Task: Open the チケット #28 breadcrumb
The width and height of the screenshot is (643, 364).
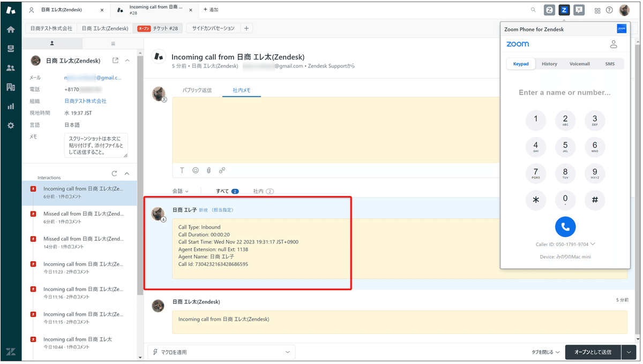Action: tap(158, 28)
